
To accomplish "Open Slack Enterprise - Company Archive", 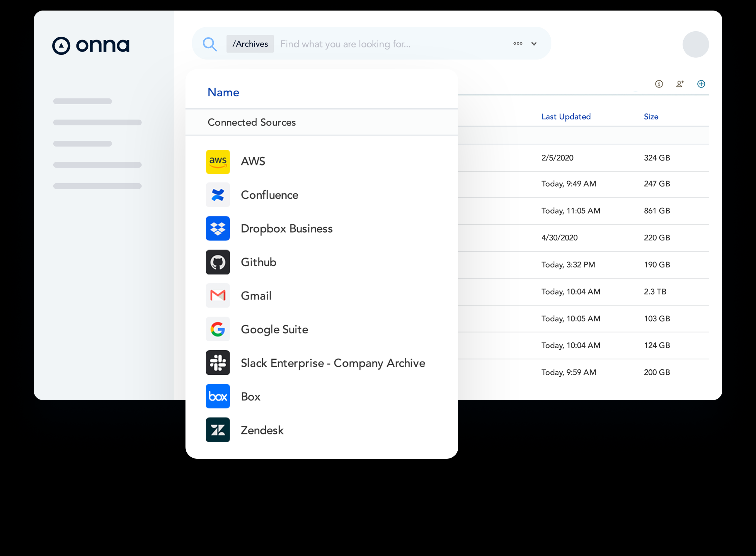I will (x=322, y=363).
